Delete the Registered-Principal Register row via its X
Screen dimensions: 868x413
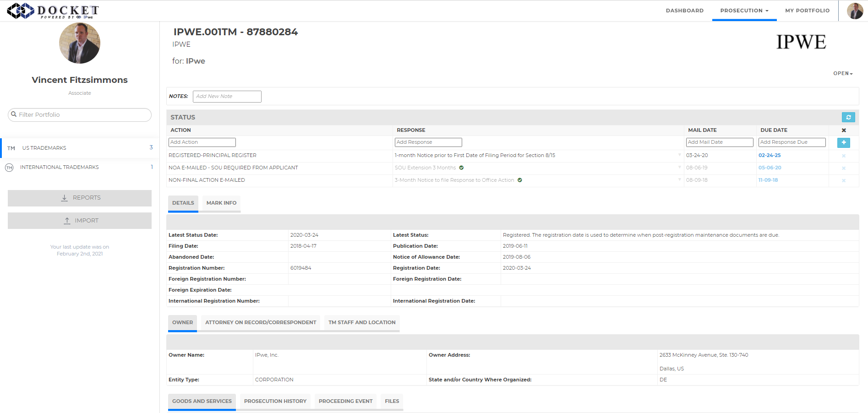click(843, 156)
